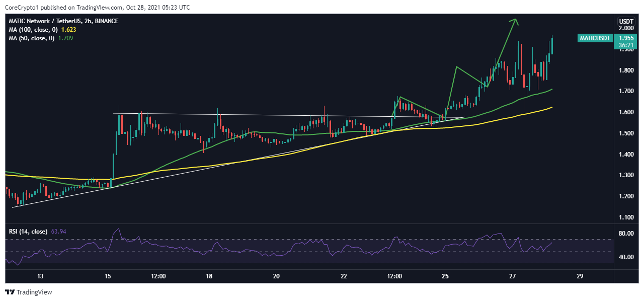Click the 1.709 MA 50 value

(x=65, y=38)
